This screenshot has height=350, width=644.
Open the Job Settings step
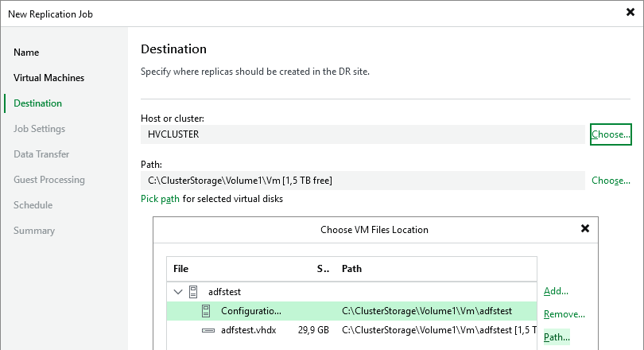40,129
